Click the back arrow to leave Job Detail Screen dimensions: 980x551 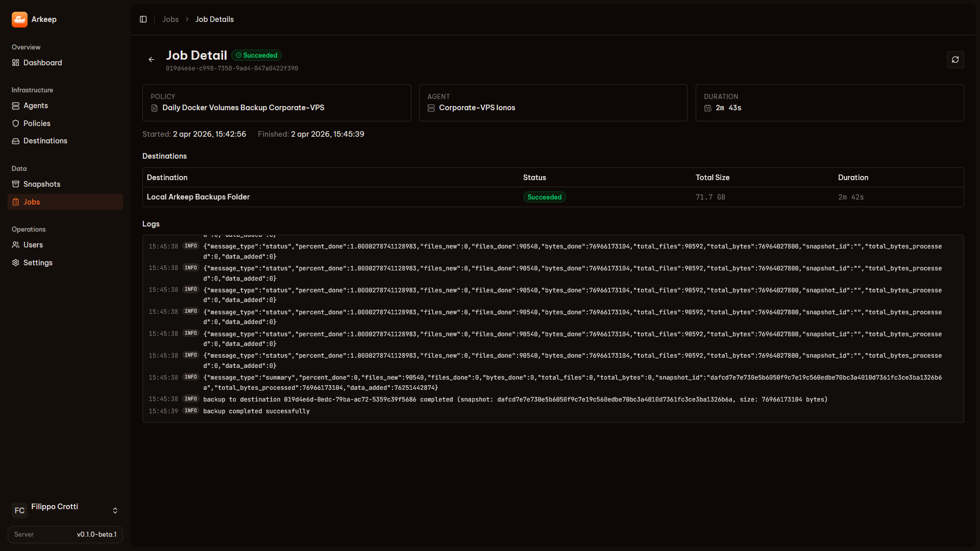tap(151, 60)
